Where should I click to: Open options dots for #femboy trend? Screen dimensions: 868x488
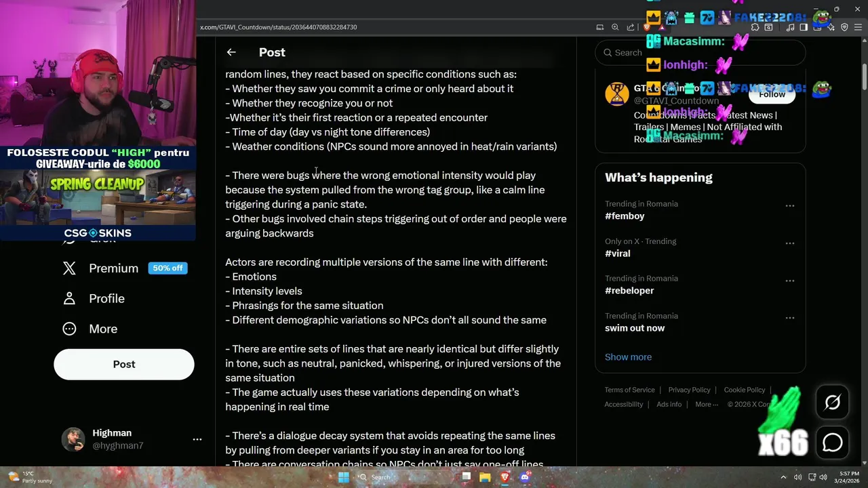click(x=790, y=206)
